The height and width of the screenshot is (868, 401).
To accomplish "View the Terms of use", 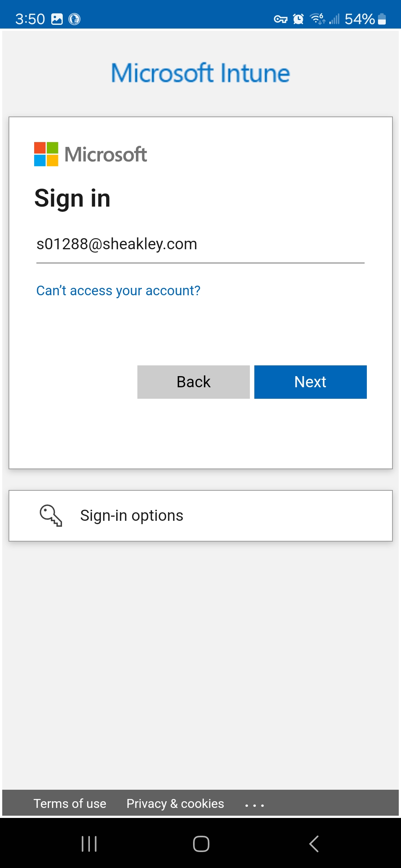I will (70, 803).
